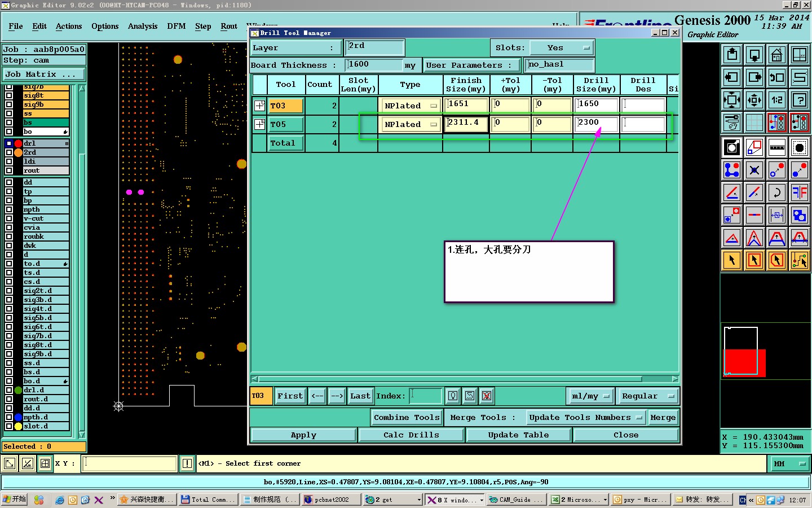Click the Last navigation button

[x=360, y=396]
